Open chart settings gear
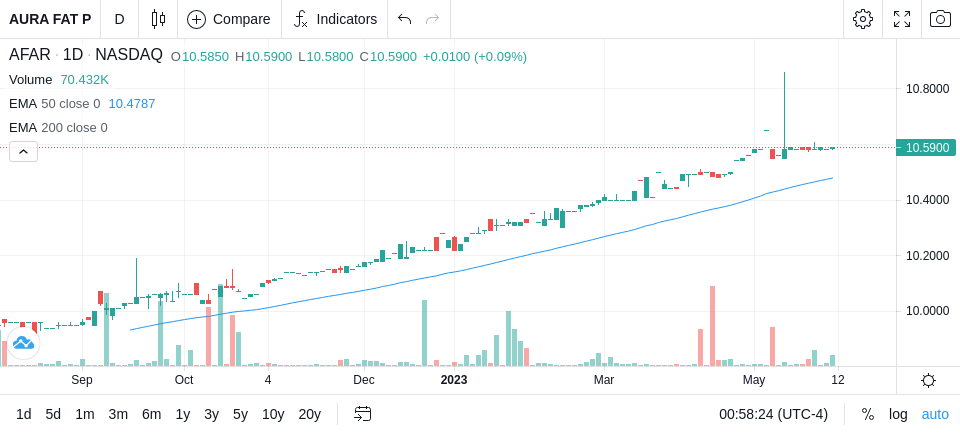 [x=863, y=19]
